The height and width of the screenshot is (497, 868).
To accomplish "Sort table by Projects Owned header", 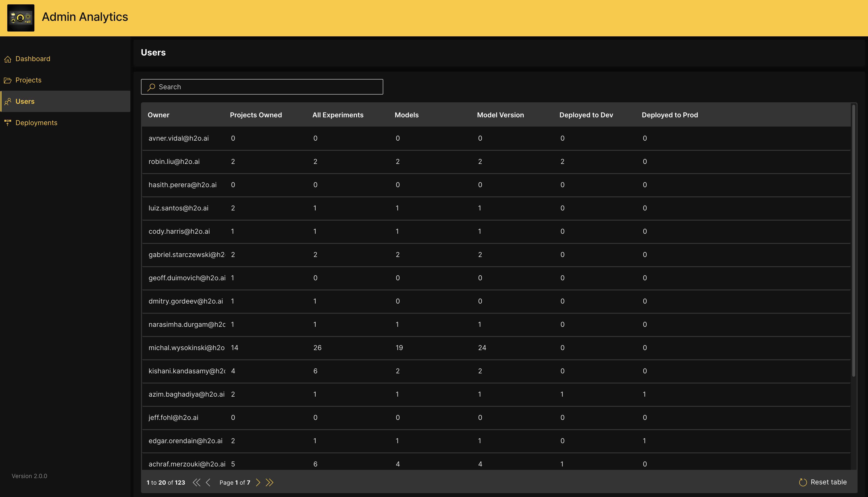I will [256, 115].
